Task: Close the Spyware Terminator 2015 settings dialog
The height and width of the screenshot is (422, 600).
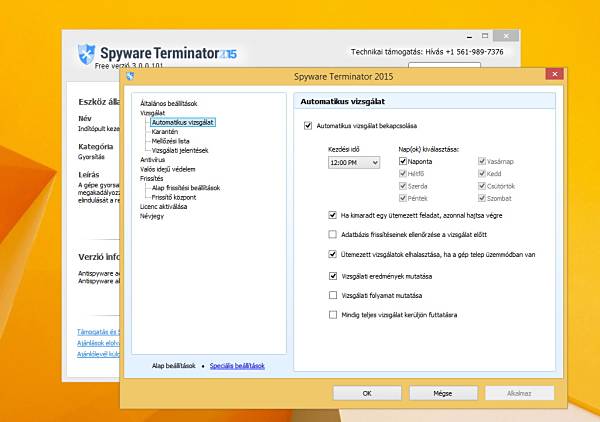Action: point(554,74)
